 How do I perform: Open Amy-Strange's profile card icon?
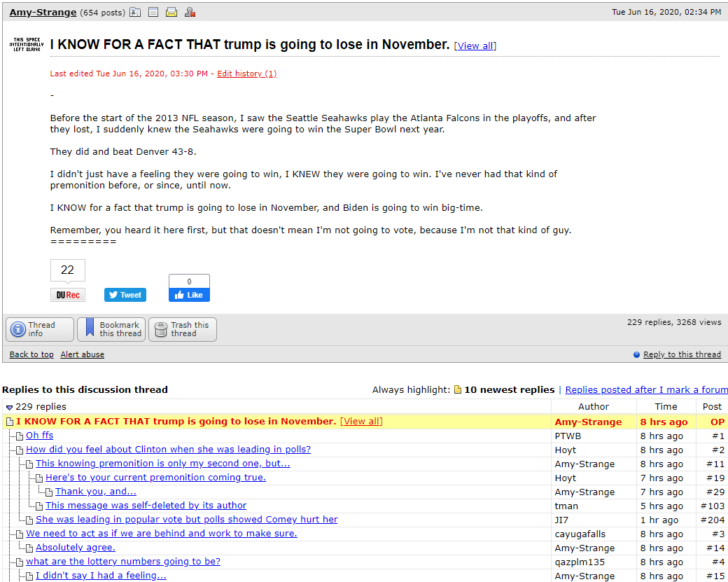pyautogui.click(x=135, y=13)
